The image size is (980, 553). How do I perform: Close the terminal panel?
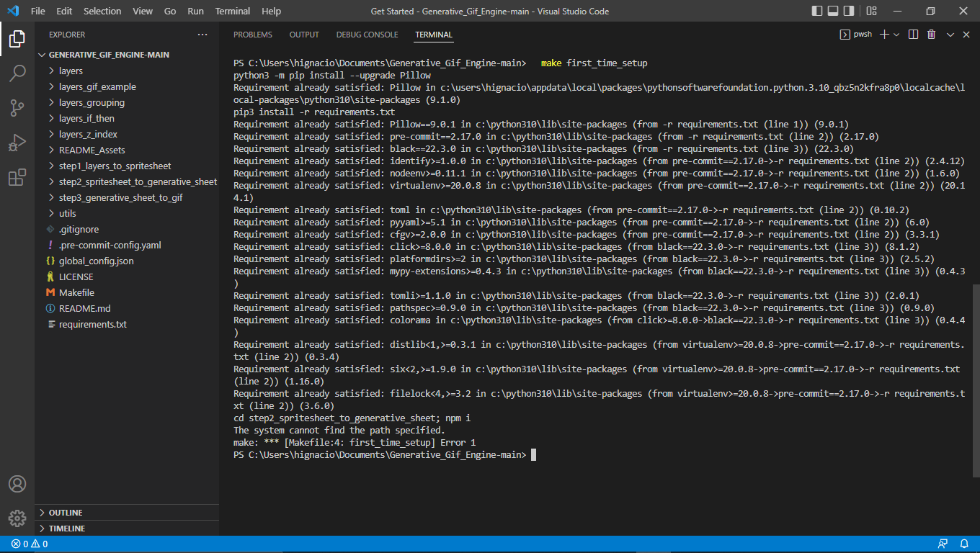pos(966,35)
